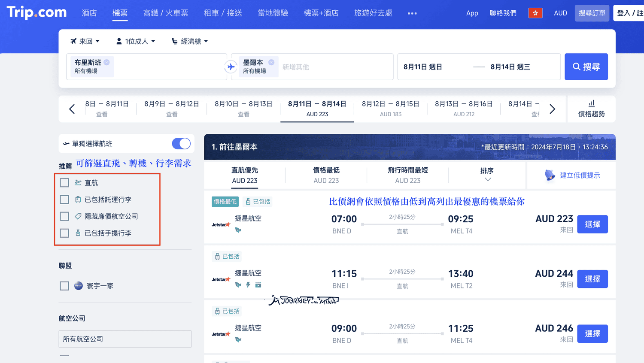Check 已包括手提行李 filter
The height and width of the screenshot is (363, 644).
tap(64, 233)
